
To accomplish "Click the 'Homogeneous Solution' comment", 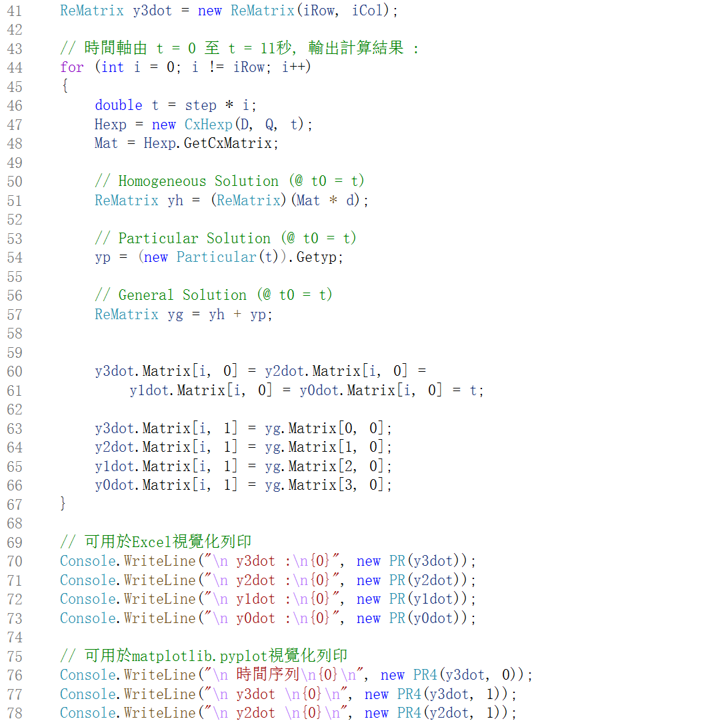I will pyautogui.click(x=230, y=181).
